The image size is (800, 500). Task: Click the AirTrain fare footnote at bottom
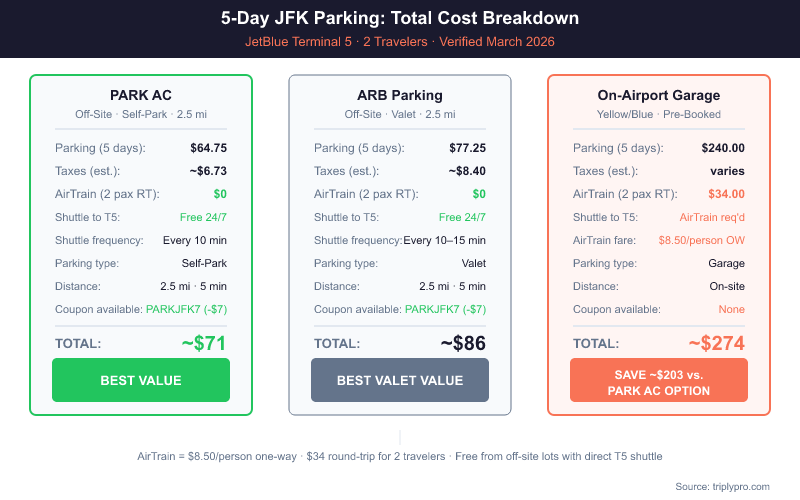click(400, 456)
